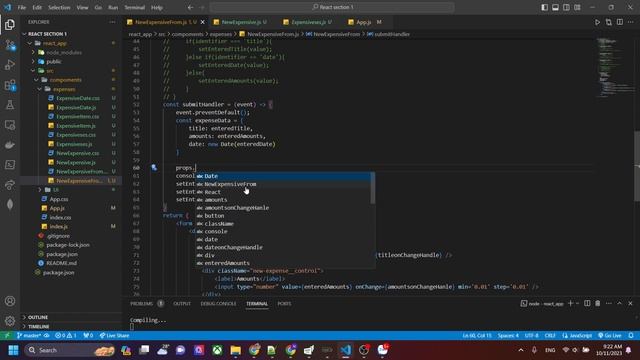640x360 pixels.
Task: Open editor More Actions ellipsis
Action: pos(631,22)
